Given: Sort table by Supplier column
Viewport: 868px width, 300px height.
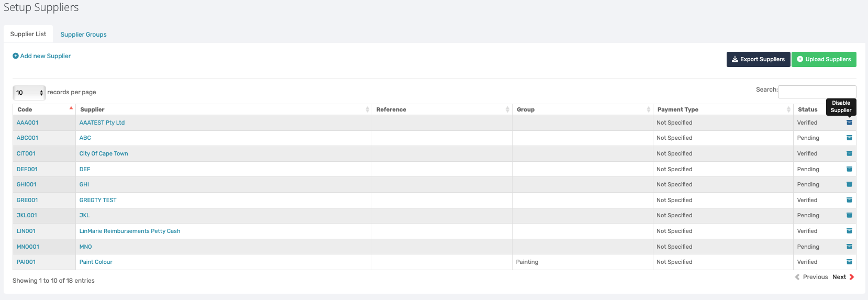Looking at the screenshot, I should 224,109.
